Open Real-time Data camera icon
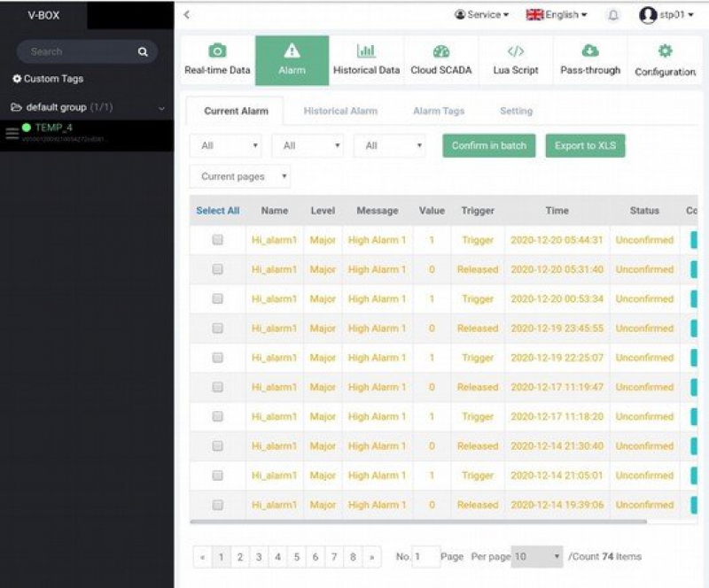Viewport: 709px width, 588px height. [217, 51]
